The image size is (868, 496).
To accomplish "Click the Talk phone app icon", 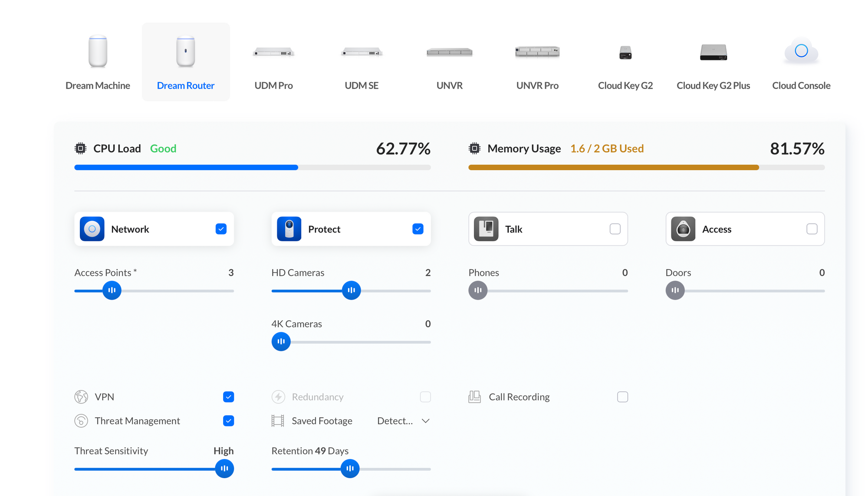I will point(486,229).
